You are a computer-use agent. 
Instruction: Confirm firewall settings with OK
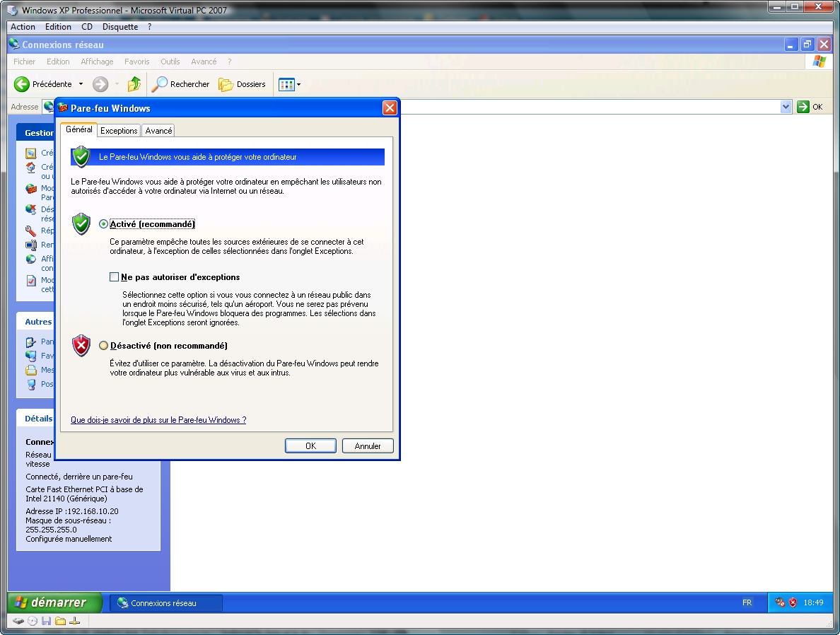(x=310, y=445)
